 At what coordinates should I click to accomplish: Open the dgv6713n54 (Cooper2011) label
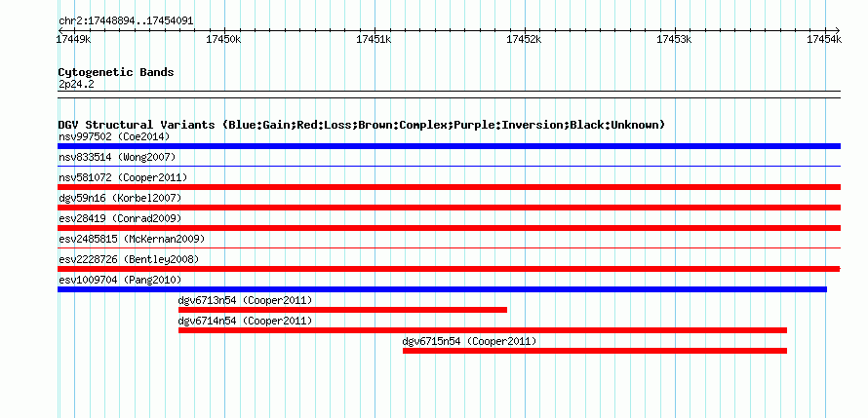click(245, 300)
